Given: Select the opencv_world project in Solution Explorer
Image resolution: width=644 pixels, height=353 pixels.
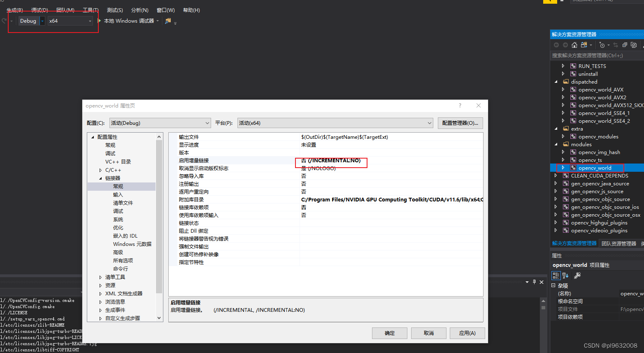Looking at the screenshot, I should pos(595,168).
